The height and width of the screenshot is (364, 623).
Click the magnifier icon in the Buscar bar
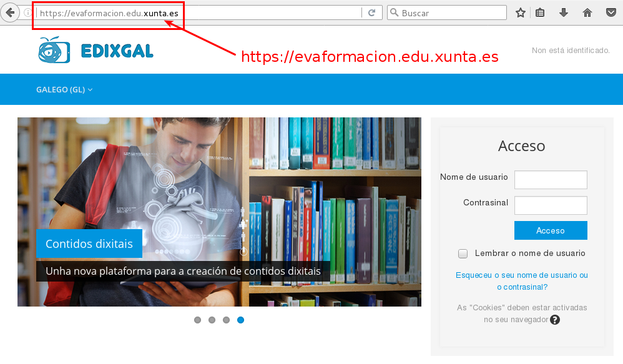[393, 12]
